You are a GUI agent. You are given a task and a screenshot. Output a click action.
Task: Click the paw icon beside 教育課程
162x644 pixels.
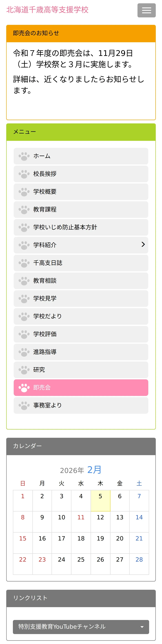coord(24,210)
